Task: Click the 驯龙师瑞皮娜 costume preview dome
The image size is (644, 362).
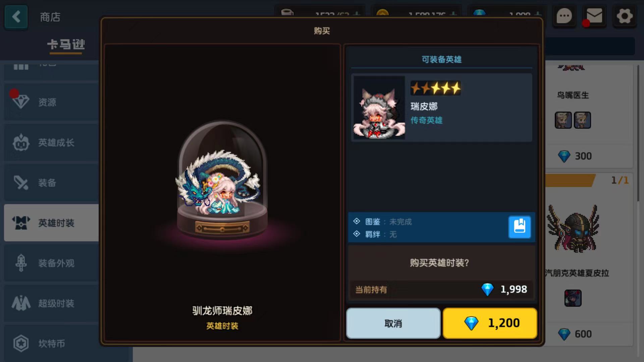Action: [222, 179]
